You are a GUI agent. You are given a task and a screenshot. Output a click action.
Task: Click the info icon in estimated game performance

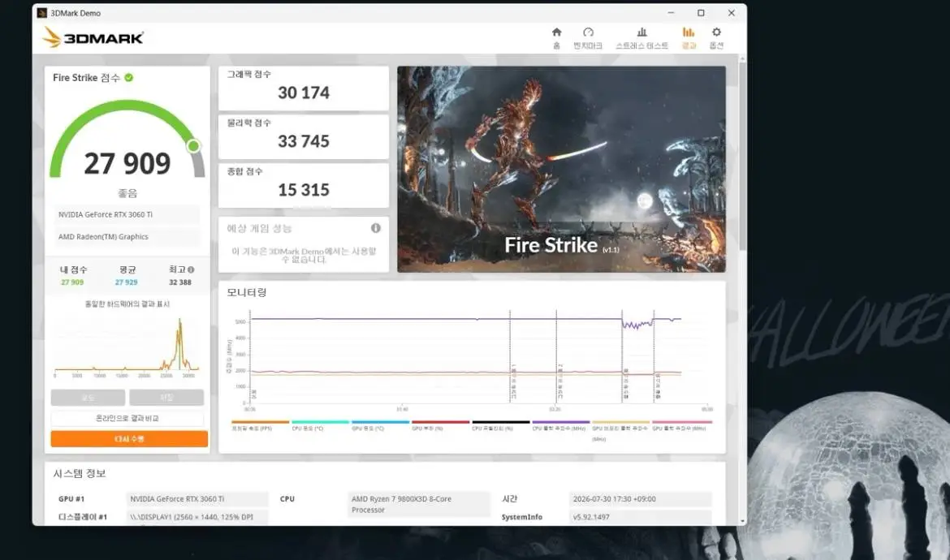[376, 228]
